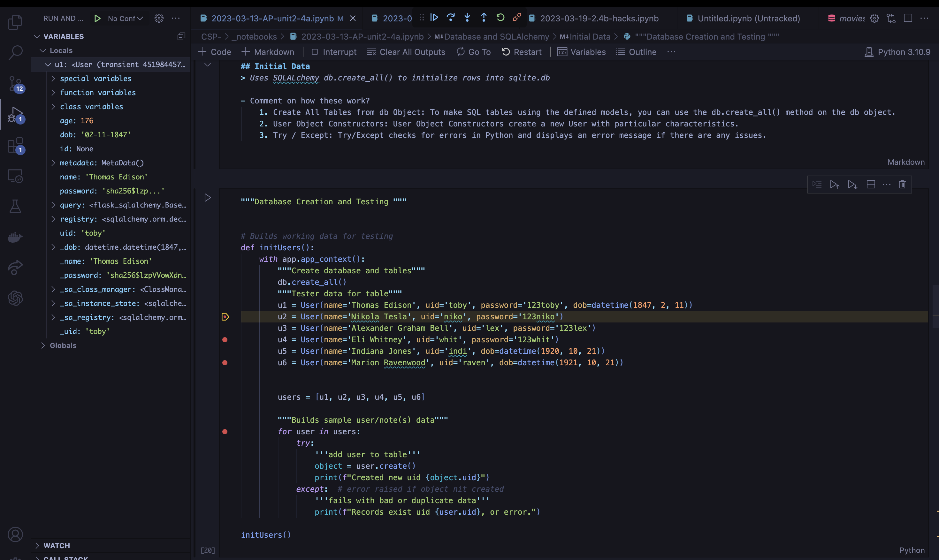939x560 pixels.
Task: Switch to the 2023-03-19-2.4b-hacks.ipynb tab
Action: point(600,18)
